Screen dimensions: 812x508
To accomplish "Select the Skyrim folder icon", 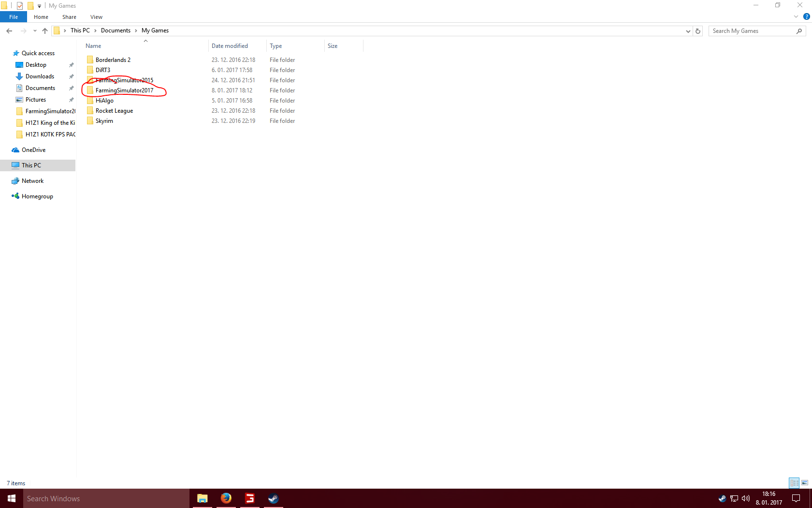I will tap(90, 121).
